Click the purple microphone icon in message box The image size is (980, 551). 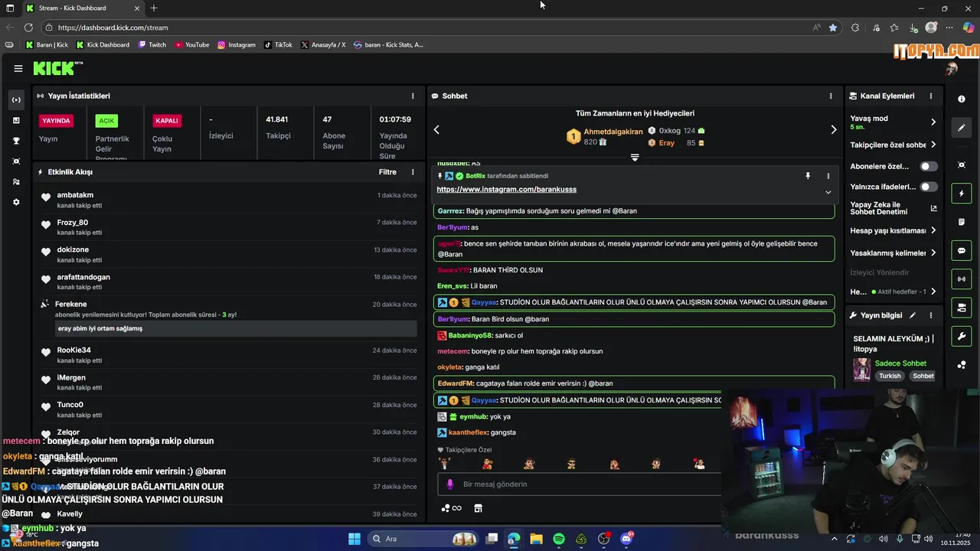(x=450, y=484)
